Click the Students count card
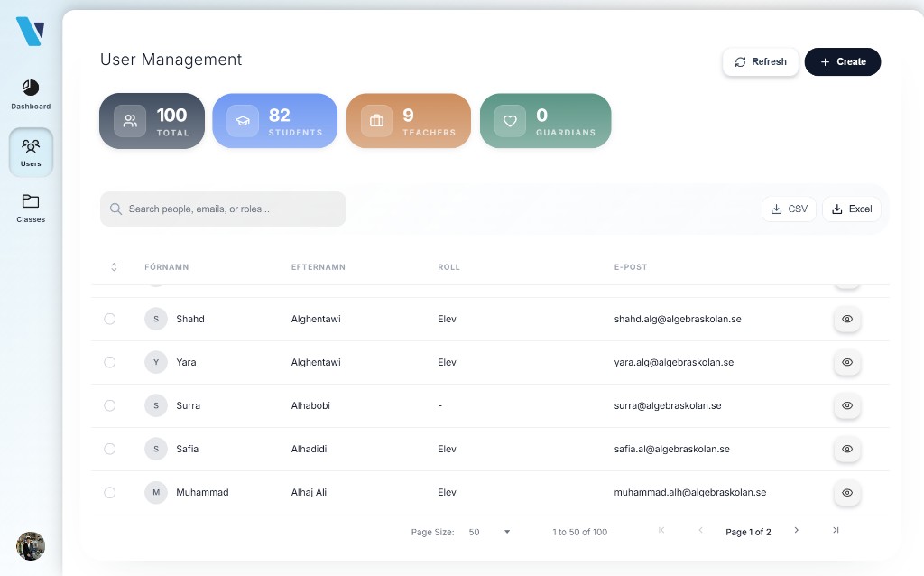This screenshot has height=576, width=924. click(x=274, y=120)
